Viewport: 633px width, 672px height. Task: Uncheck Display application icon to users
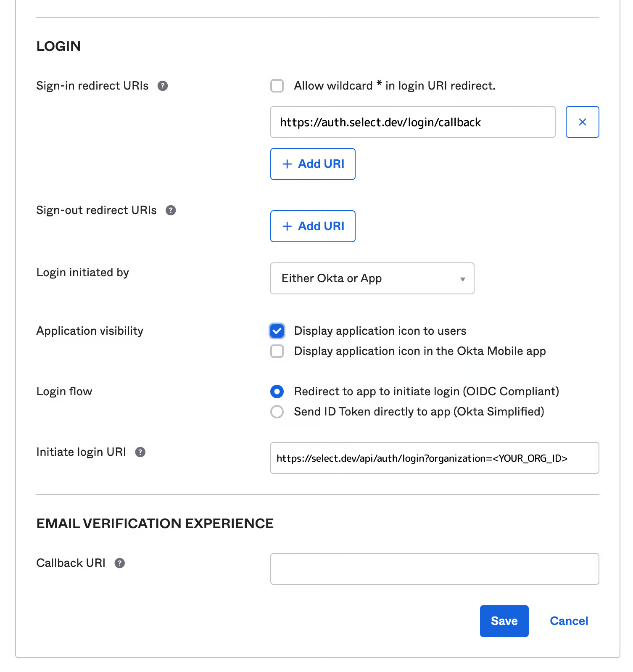tap(277, 331)
